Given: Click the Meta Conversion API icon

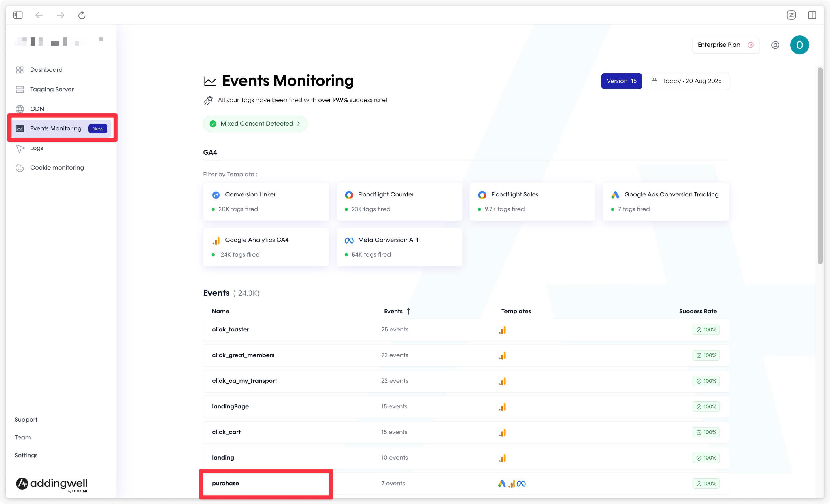Looking at the screenshot, I should tap(349, 240).
